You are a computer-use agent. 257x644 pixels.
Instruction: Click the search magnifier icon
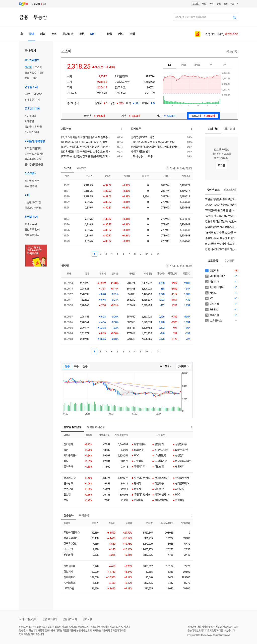234,17
